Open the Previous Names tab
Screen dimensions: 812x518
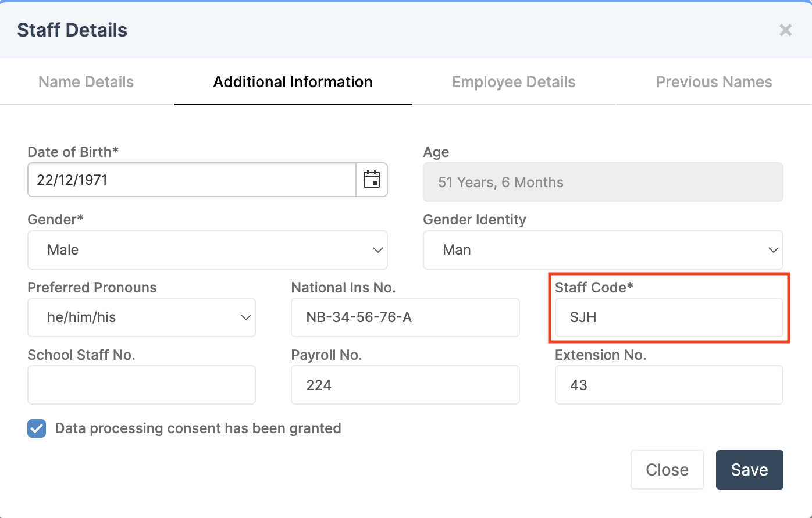[x=714, y=82]
